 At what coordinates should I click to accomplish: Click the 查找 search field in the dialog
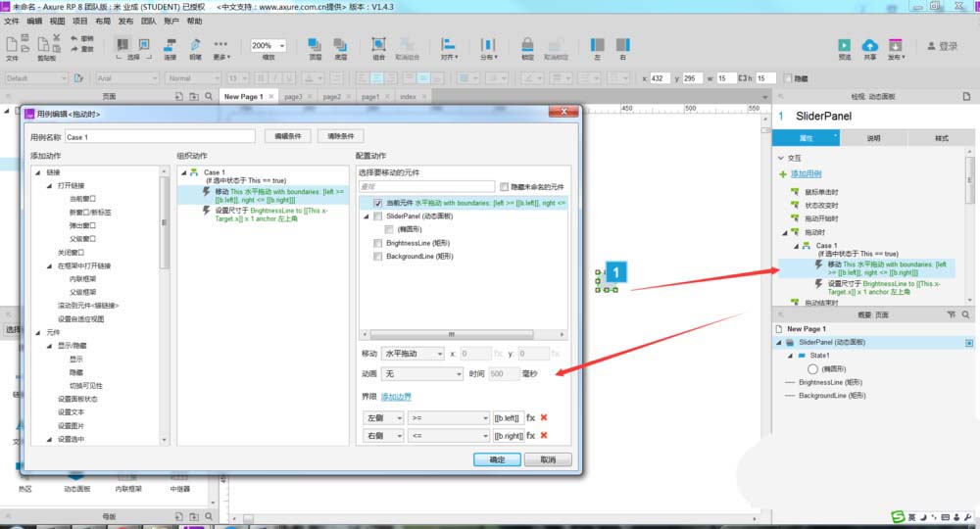pos(427,186)
